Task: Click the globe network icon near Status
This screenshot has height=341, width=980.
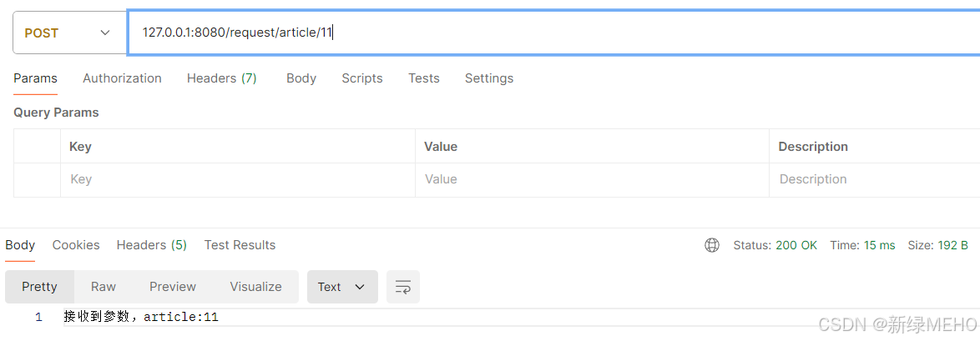Action: click(x=712, y=245)
